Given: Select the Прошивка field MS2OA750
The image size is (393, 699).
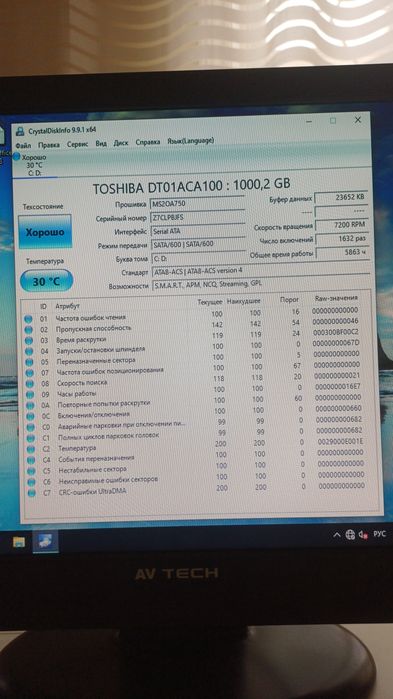Looking at the screenshot, I should pos(197,203).
